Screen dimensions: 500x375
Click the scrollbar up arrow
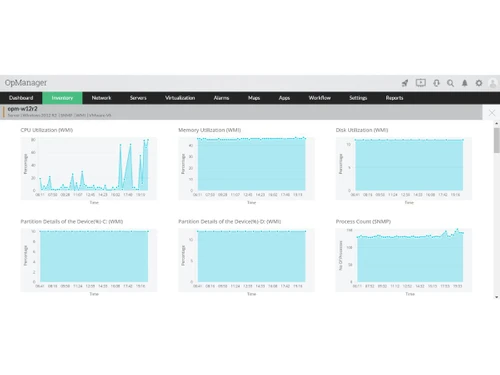click(x=497, y=124)
